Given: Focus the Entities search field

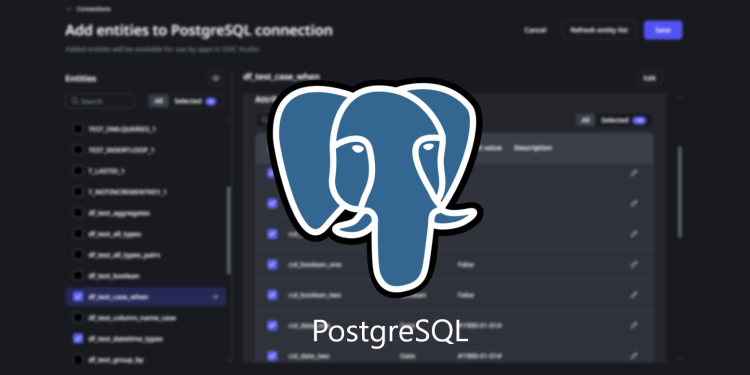Looking at the screenshot, I should pyautogui.click(x=100, y=101).
